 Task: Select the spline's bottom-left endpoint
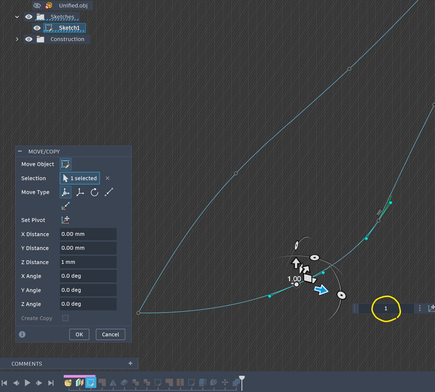pyautogui.click(x=138, y=313)
